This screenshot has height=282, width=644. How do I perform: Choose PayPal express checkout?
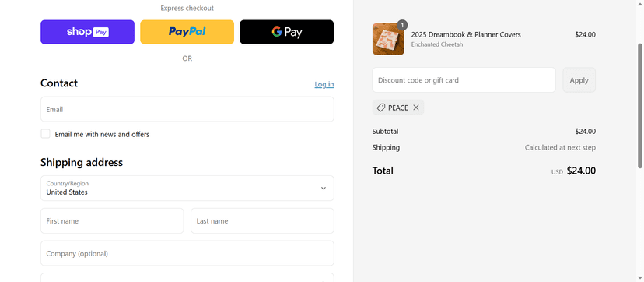point(187,32)
